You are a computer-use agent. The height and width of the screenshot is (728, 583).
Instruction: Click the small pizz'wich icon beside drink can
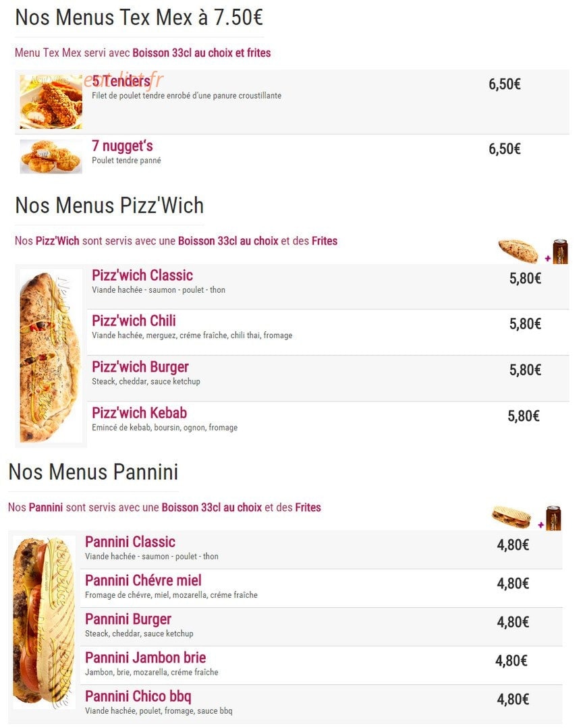tap(518, 251)
